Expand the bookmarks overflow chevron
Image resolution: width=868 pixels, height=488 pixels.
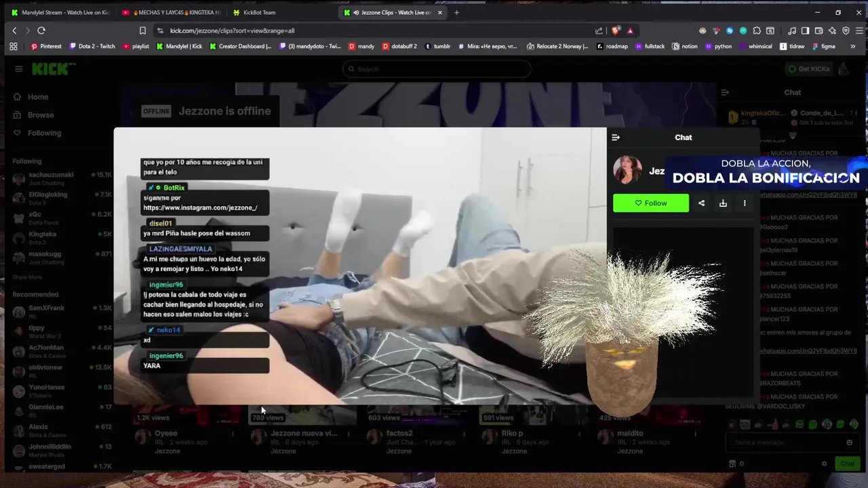pos(853,47)
